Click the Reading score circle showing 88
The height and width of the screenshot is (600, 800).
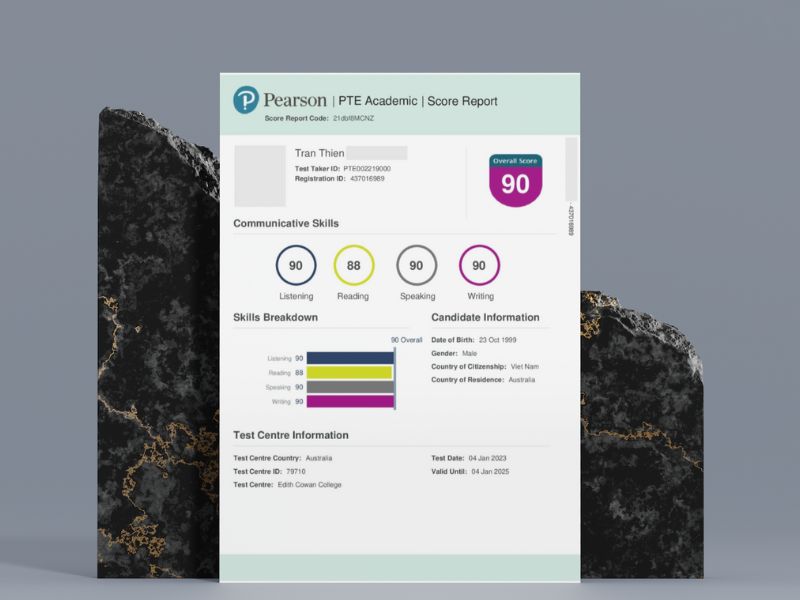(354, 265)
